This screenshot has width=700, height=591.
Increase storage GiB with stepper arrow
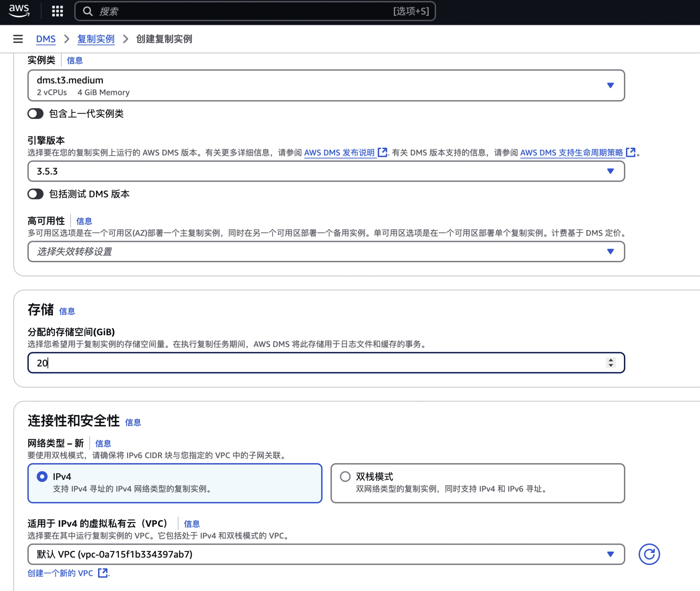click(611, 360)
